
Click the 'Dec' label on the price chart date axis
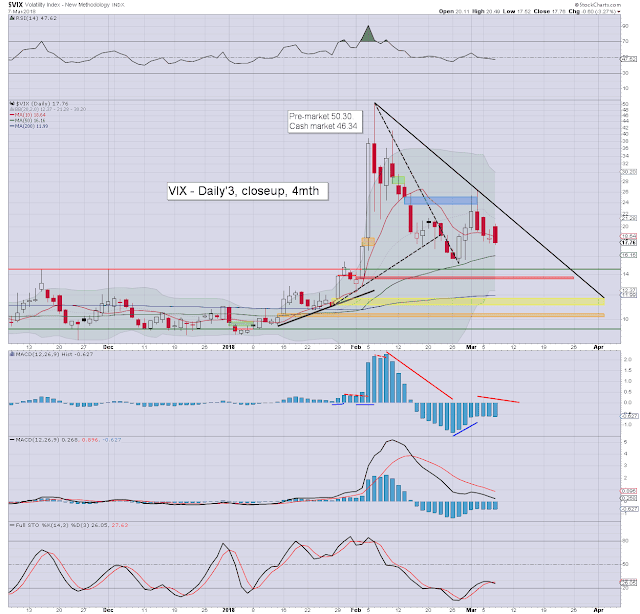(108, 347)
